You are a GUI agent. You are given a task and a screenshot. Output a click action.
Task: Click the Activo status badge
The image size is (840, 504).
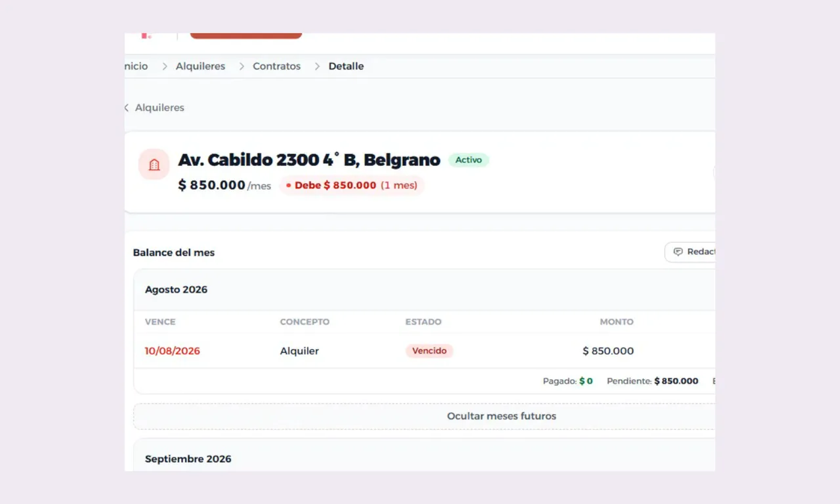[469, 159]
